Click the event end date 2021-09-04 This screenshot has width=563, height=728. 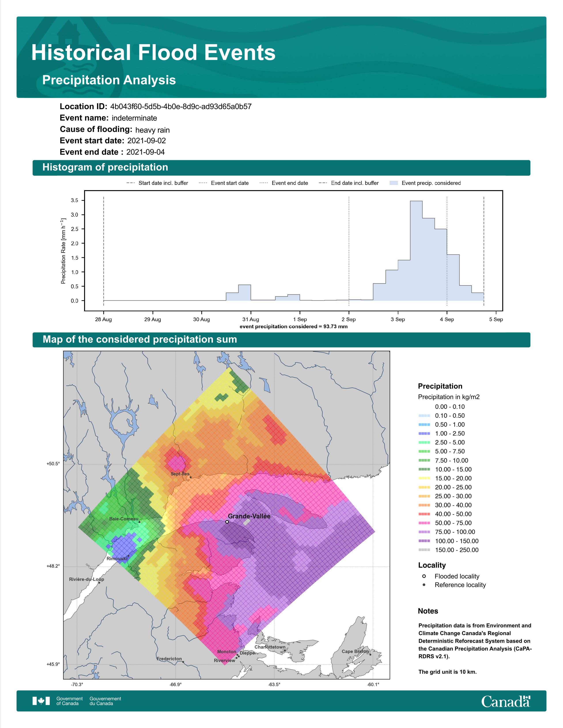pyautogui.click(x=145, y=152)
